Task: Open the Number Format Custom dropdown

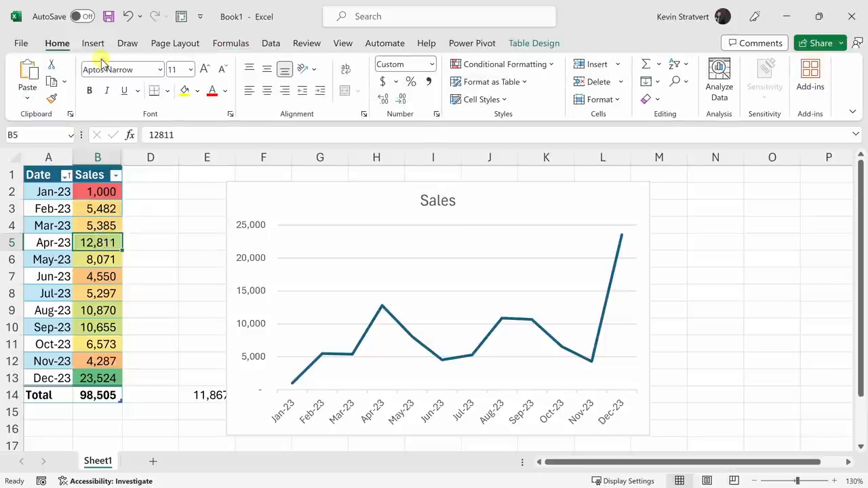Action: coord(405,64)
